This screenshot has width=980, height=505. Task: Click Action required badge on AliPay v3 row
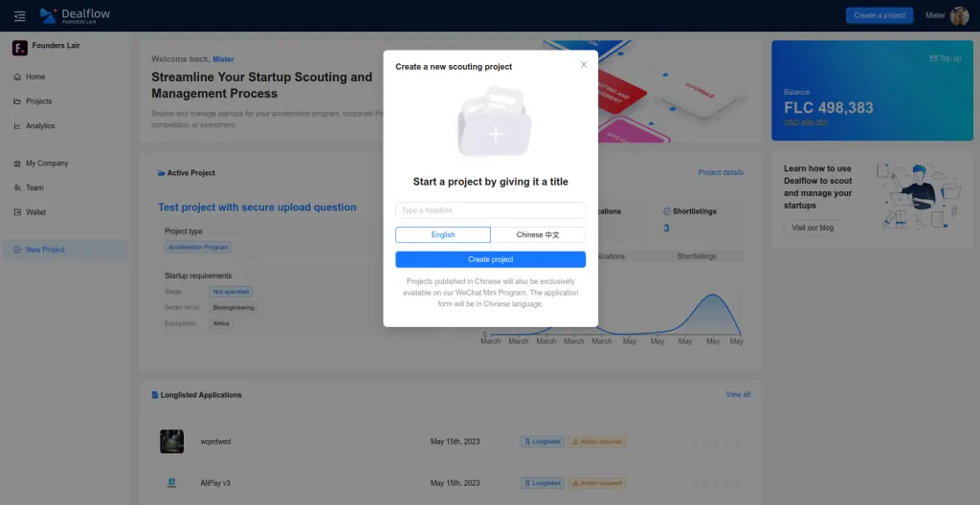[x=597, y=483]
